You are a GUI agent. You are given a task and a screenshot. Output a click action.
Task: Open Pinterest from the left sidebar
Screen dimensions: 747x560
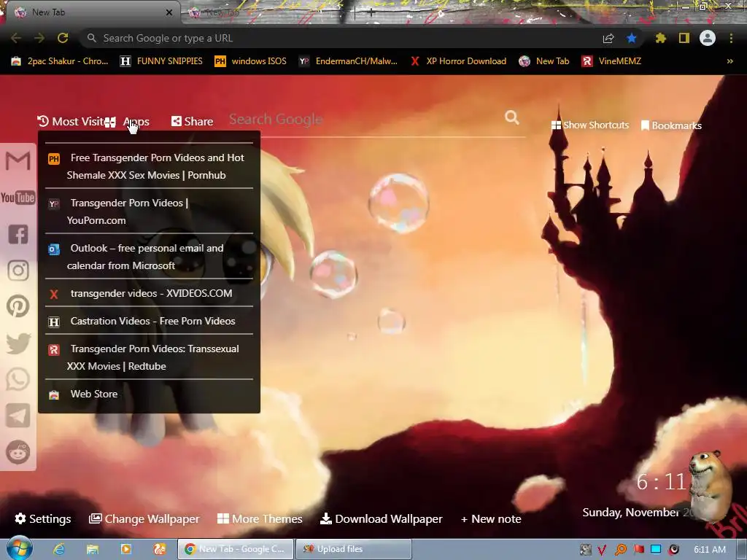(x=18, y=306)
